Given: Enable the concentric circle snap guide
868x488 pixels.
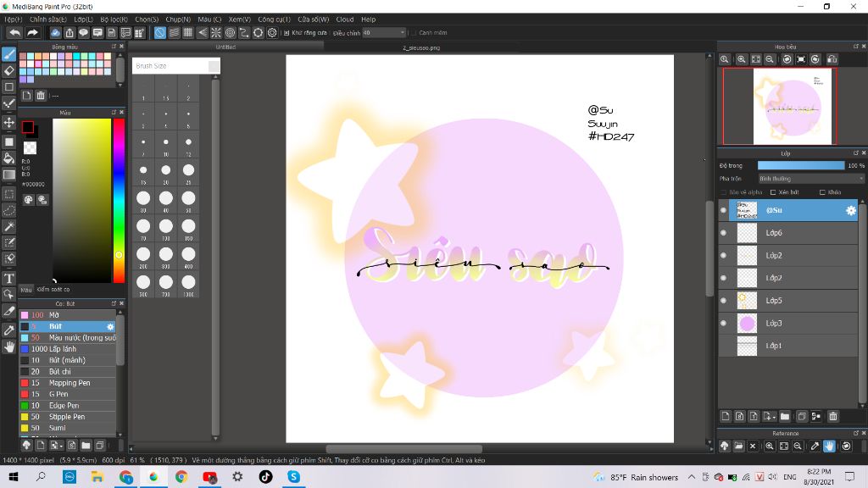Looking at the screenshot, I should point(230,33).
